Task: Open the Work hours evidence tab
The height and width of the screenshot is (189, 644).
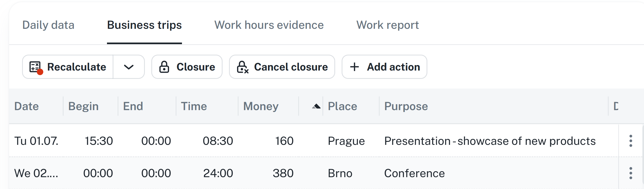Action: pyautogui.click(x=269, y=25)
